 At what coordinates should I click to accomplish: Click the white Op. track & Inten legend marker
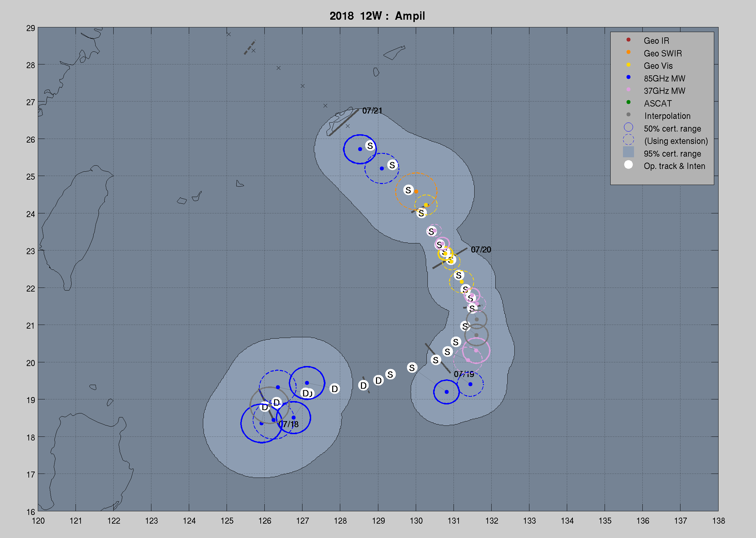click(x=628, y=165)
